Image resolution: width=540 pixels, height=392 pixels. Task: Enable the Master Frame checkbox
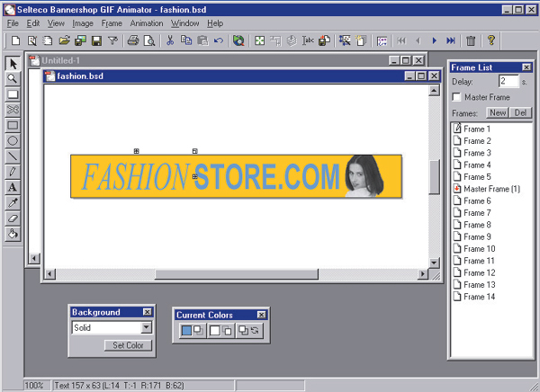456,97
